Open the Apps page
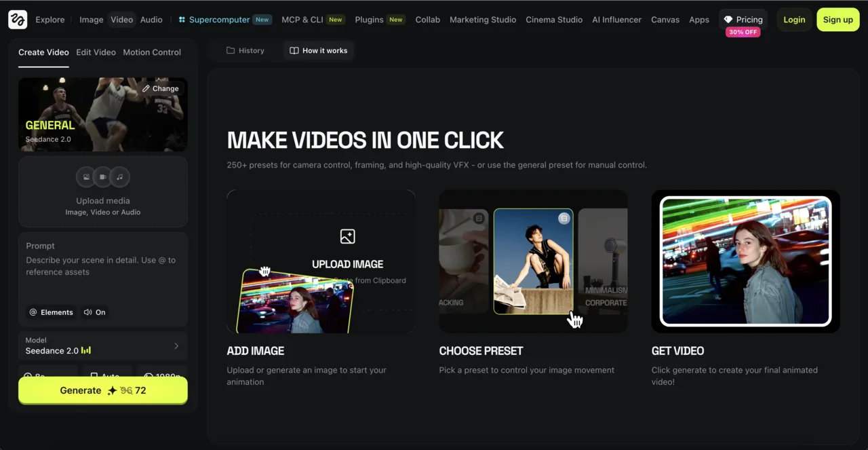Image resolution: width=868 pixels, height=450 pixels. pos(699,20)
